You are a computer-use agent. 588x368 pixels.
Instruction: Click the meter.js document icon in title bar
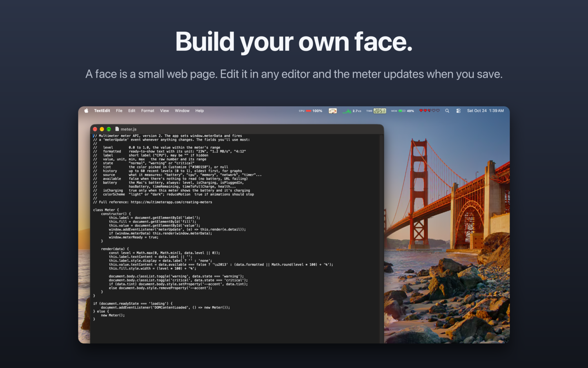point(117,129)
